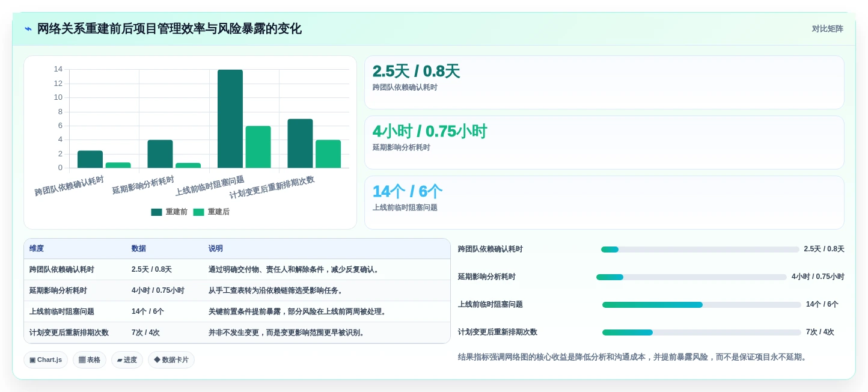
Task: Click the description starting 并非不发生变更
Action: pos(288,333)
